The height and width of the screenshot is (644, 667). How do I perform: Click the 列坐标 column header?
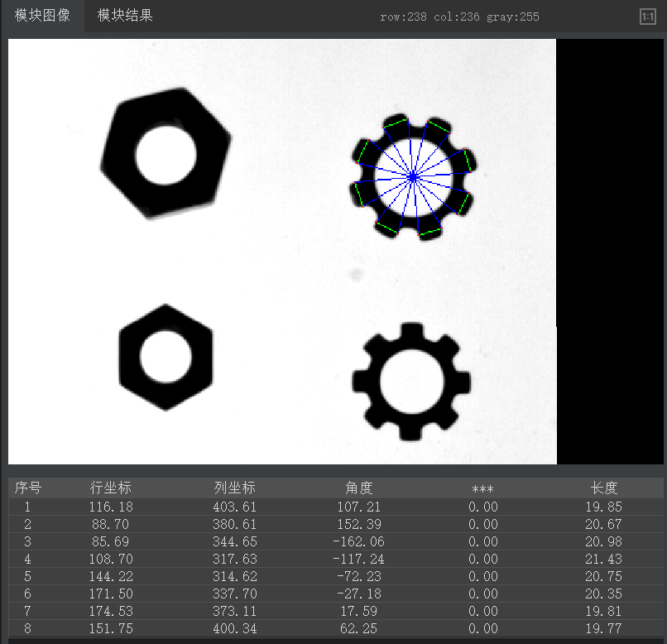coord(235,488)
